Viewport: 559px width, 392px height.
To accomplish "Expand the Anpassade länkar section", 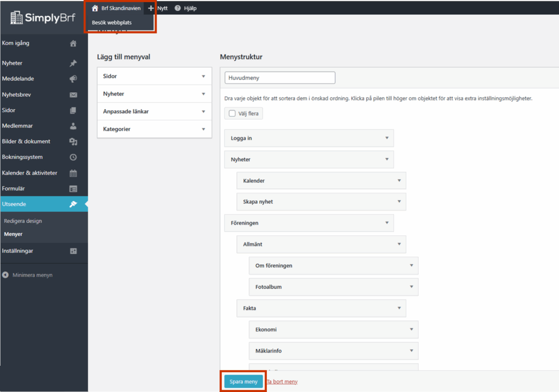I will click(203, 111).
